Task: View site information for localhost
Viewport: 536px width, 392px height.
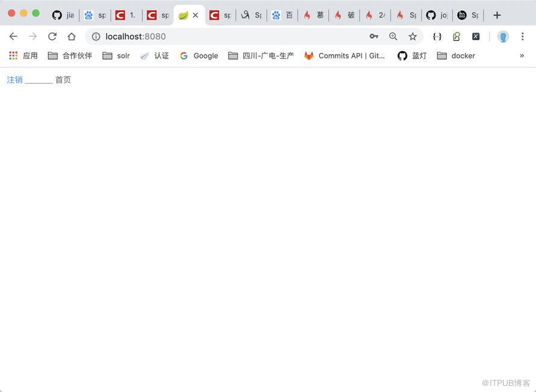Action: tap(96, 37)
